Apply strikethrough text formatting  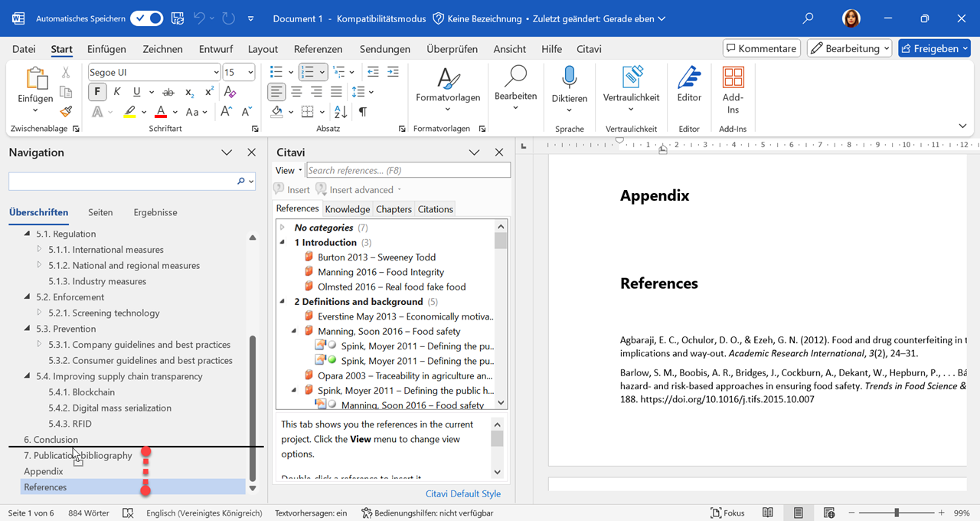coord(170,92)
